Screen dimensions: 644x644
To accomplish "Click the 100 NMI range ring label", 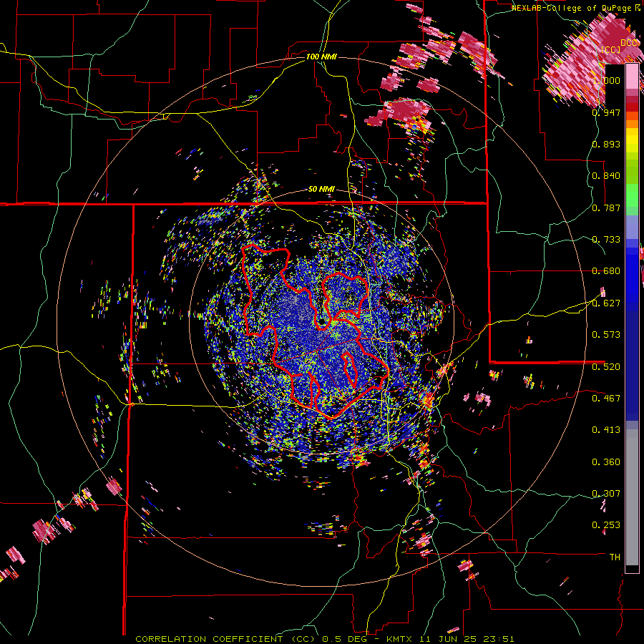I will pos(321,57).
